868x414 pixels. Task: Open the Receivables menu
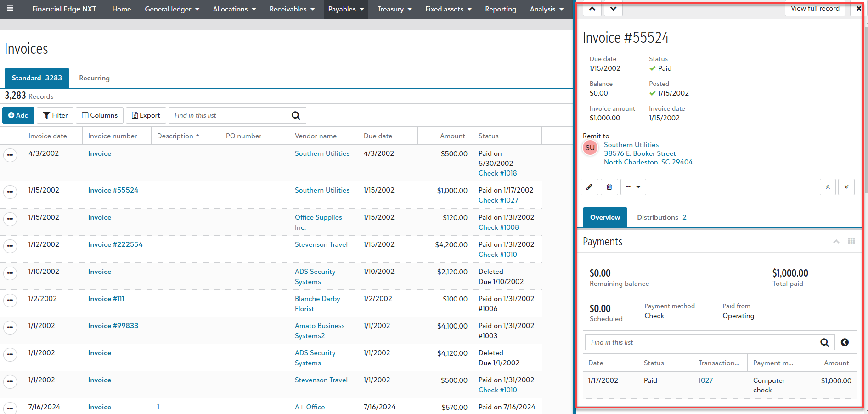[292, 9]
